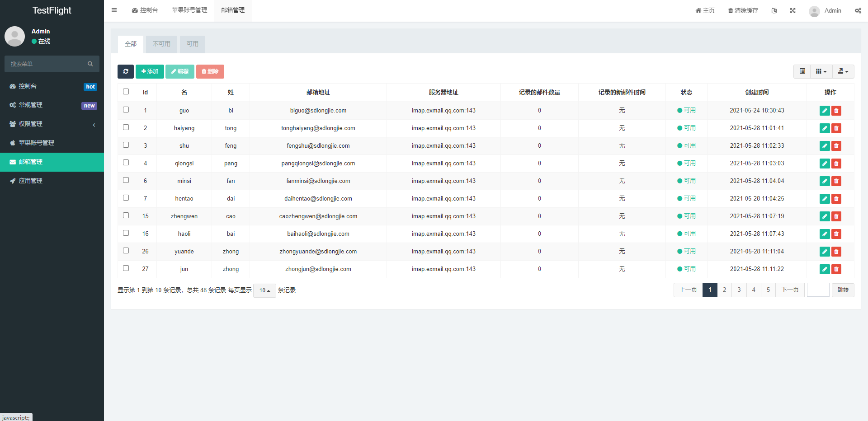Viewport: 868px width, 421px height.
Task: Open the page size dropdown showing 10
Action: [x=264, y=290]
